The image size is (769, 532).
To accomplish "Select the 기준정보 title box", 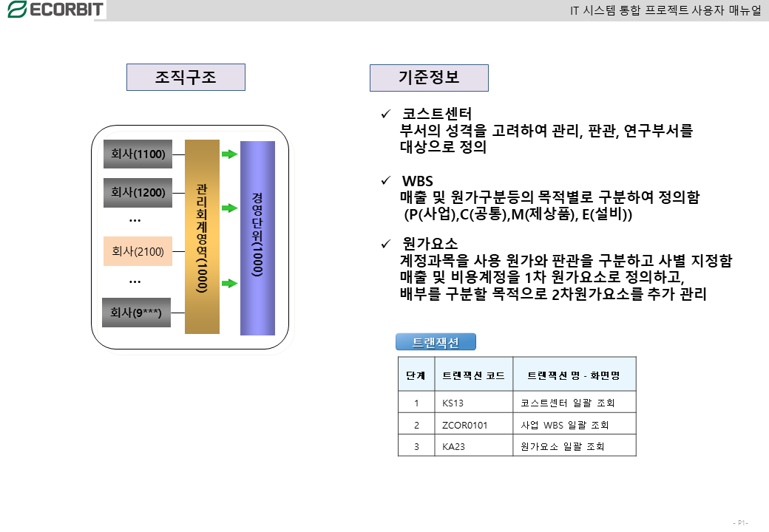I will click(429, 78).
